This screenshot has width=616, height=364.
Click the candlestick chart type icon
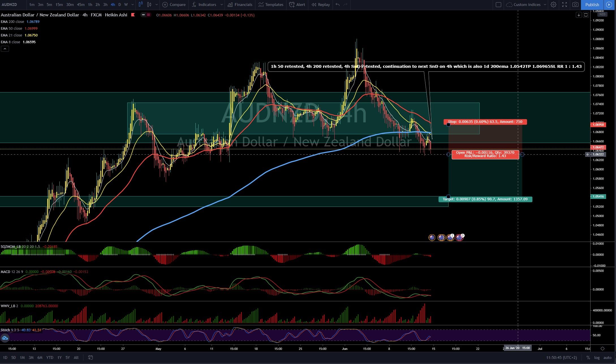tap(149, 5)
